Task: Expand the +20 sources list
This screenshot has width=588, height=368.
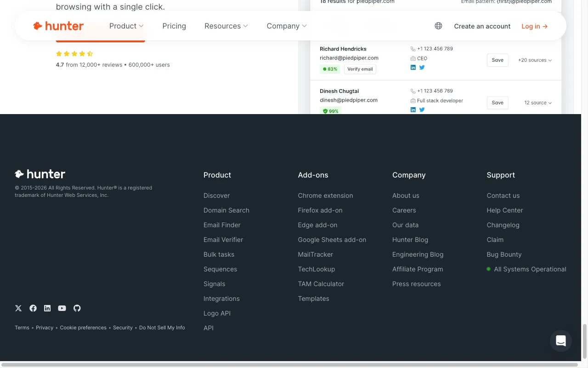Action: [535, 60]
